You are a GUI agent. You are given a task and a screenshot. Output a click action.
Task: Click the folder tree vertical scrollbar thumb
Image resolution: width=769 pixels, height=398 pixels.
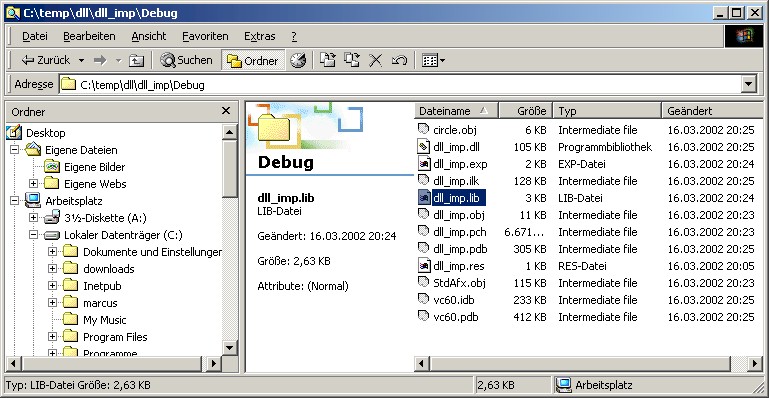[x=230, y=168]
